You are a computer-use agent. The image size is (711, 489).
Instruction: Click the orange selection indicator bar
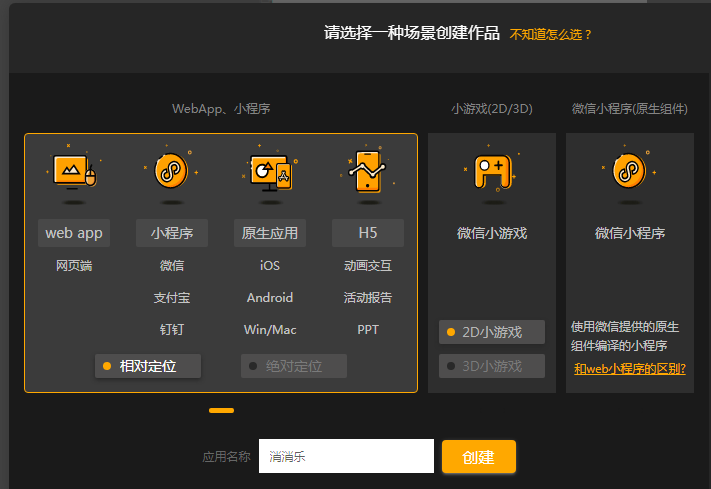click(221, 411)
